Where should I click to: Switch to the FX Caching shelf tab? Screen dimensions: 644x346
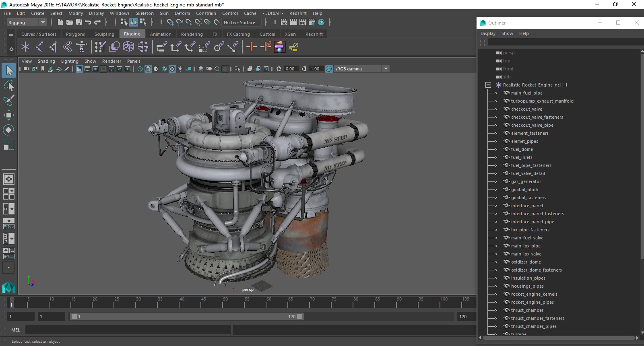238,34
